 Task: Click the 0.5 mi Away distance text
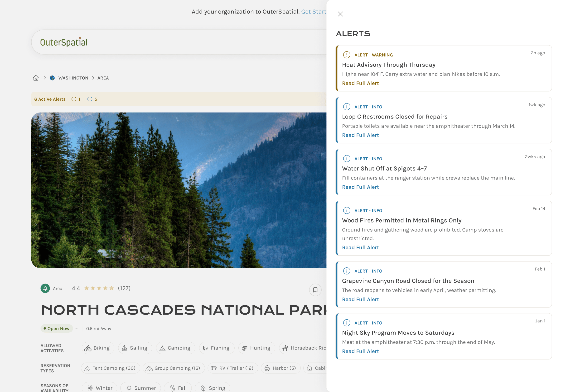[x=99, y=329]
